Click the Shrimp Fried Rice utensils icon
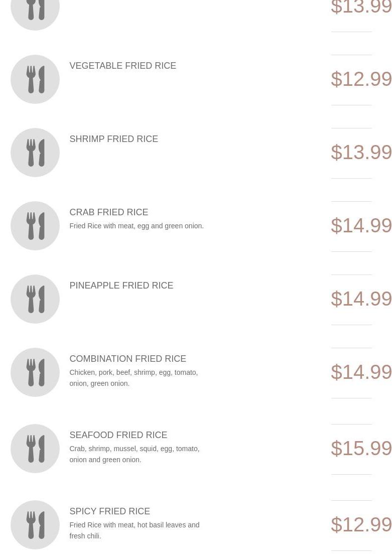The height and width of the screenshot is (560, 392). tap(35, 153)
